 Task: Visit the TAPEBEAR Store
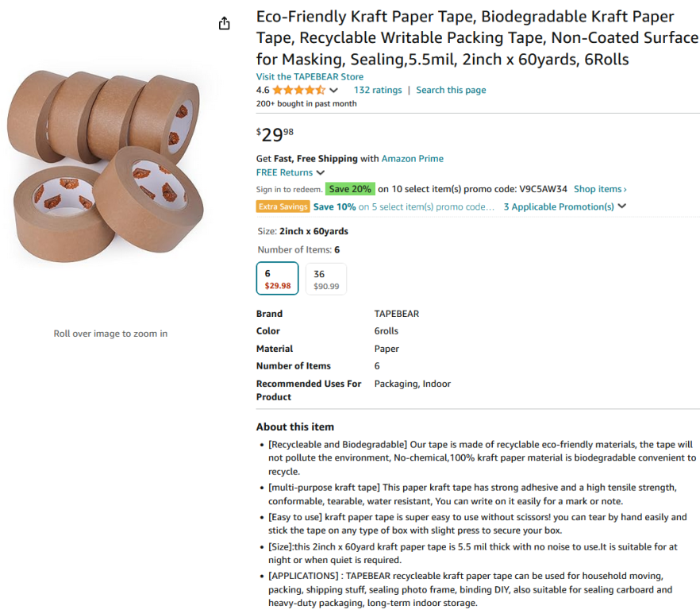coord(310,77)
